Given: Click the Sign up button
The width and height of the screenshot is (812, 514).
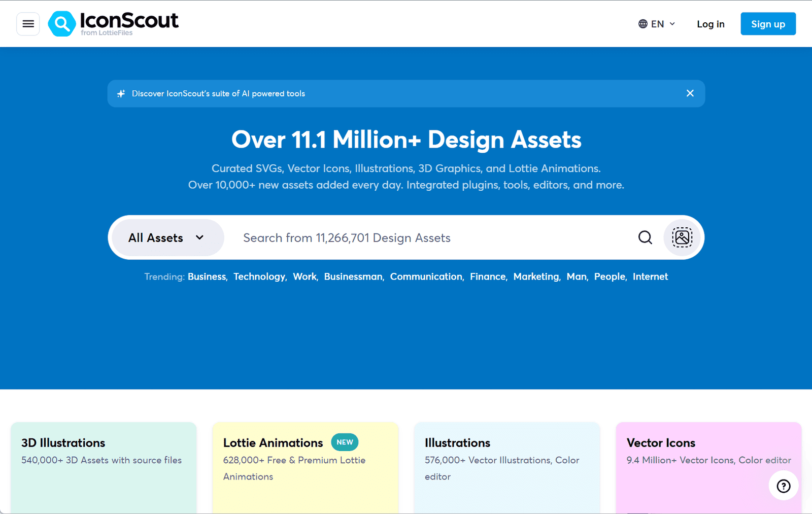Looking at the screenshot, I should (x=768, y=23).
